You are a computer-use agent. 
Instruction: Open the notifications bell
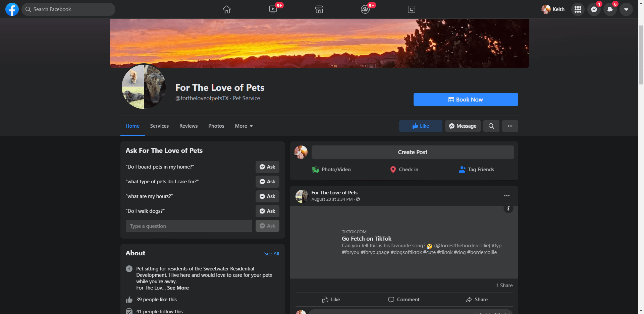(610, 9)
